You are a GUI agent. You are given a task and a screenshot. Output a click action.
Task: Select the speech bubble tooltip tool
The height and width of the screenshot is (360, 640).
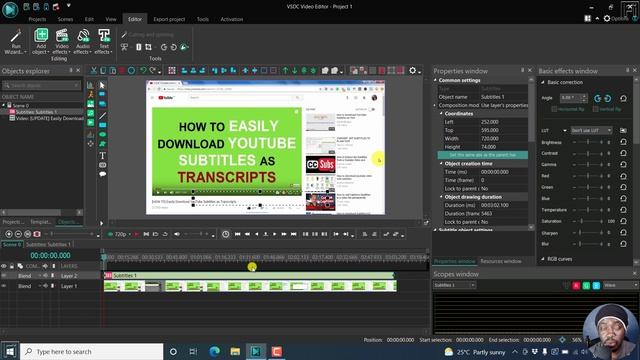coord(102,174)
